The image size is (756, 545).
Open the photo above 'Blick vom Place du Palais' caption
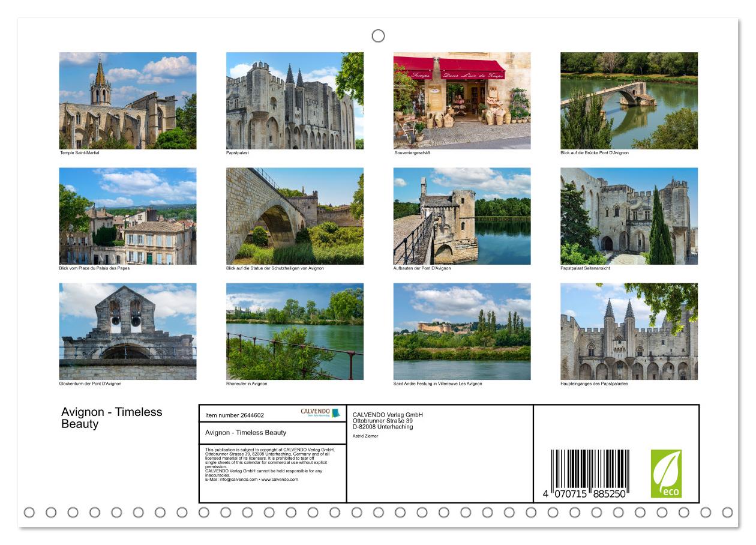(128, 216)
